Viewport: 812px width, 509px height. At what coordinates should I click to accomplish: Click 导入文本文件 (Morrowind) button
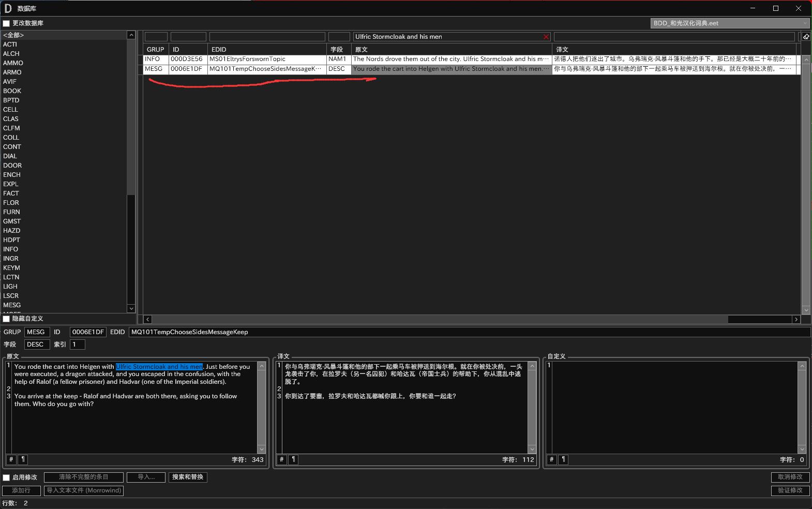coord(84,490)
